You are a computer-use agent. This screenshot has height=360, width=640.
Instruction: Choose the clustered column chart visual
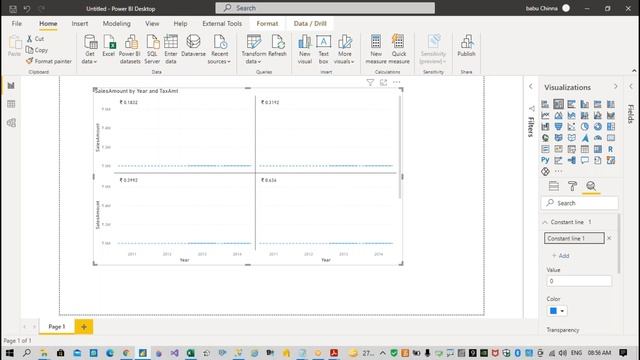[584, 104]
